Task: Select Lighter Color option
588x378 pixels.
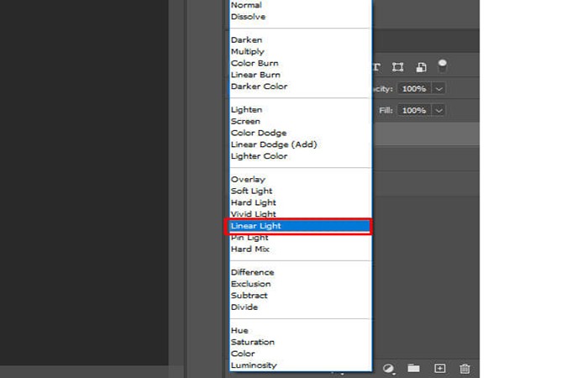Action: [301, 156]
